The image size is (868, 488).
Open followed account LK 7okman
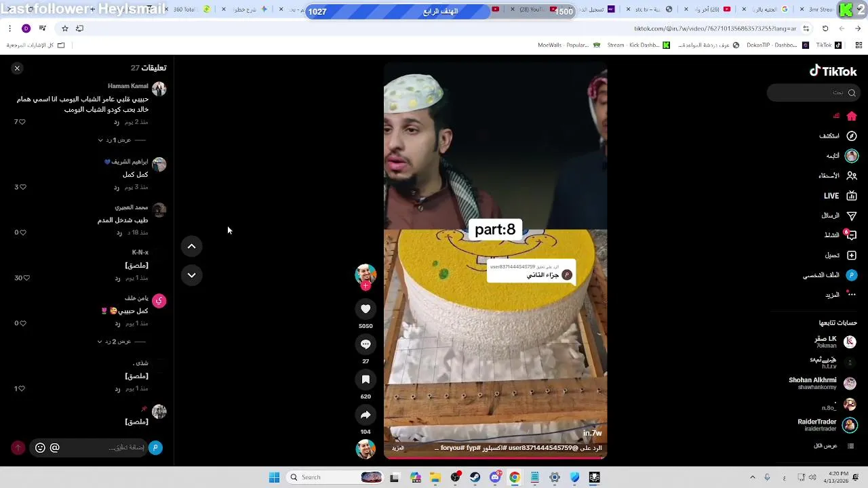click(835, 342)
